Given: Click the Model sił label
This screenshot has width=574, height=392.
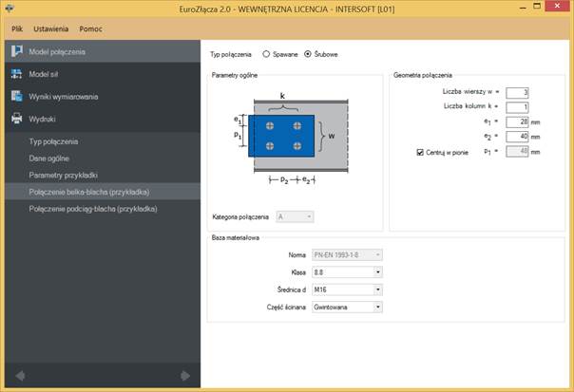Looking at the screenshot, I should [43, 74].
